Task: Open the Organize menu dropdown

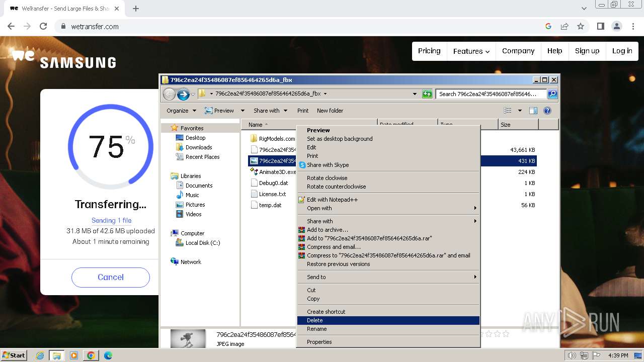Action: 181,111
